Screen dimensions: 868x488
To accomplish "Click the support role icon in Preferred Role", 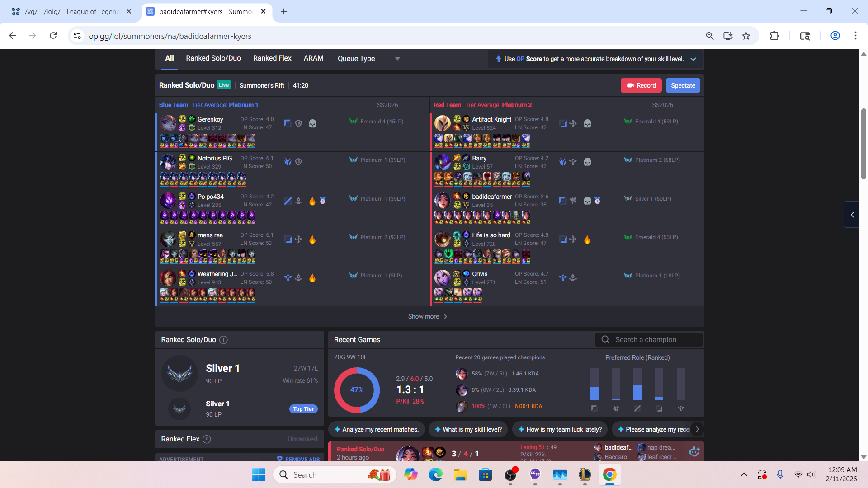I will (680, 408).
